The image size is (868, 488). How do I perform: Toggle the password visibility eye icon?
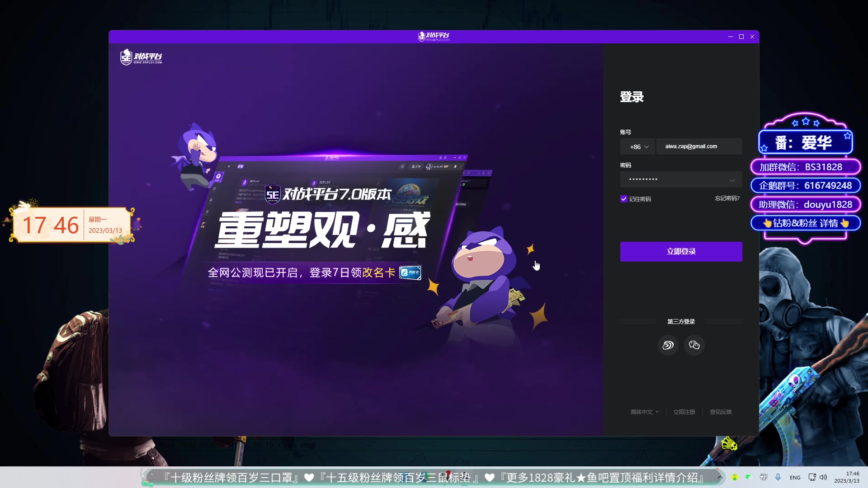tap(732, 180)
